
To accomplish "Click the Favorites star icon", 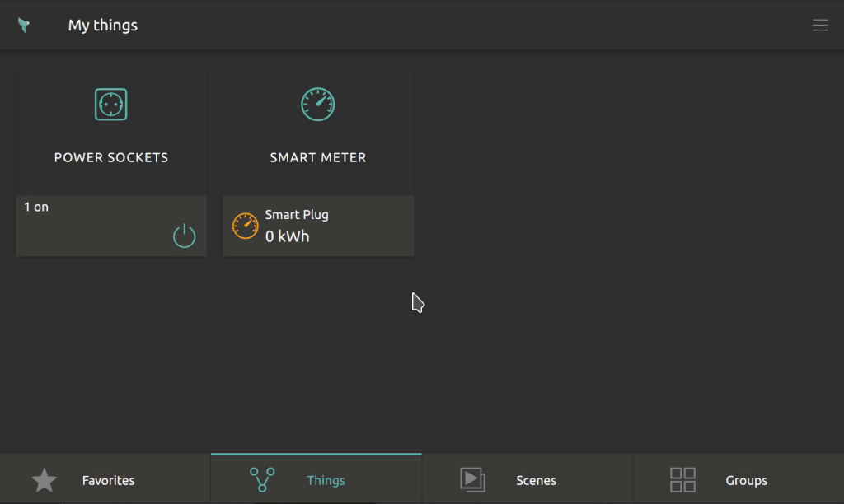I will pyautogui.click(x=45, y=480).
